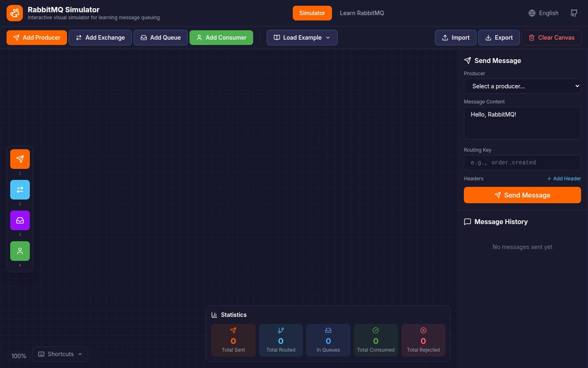This screenshot has width=588, height=368.
Task: Switch to the Learn RabbitMQ tab
Action: pyautogui.click(x=362, y=13)
